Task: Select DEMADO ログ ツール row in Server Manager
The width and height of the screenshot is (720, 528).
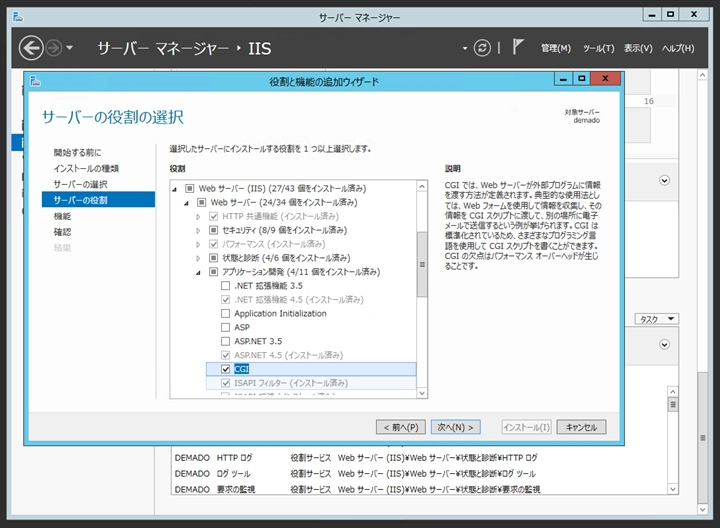Action: pyautogui.click(x=420, y=473)
